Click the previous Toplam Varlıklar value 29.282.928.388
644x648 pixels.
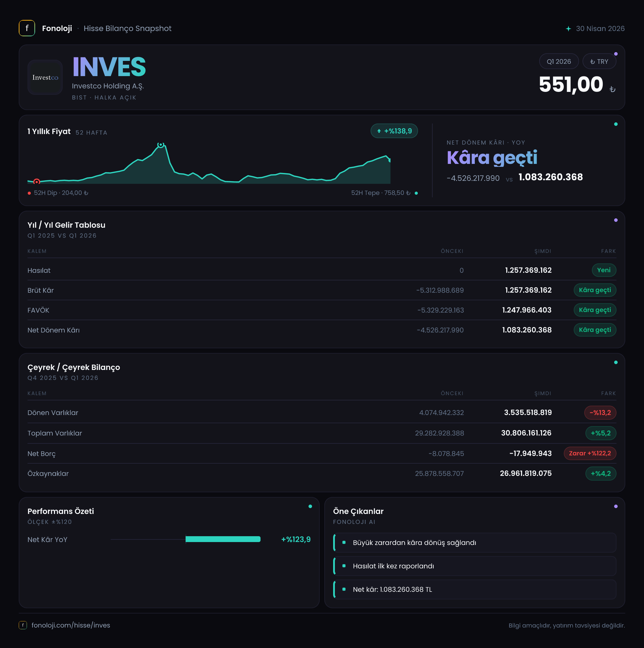click(x=439, y=433)
